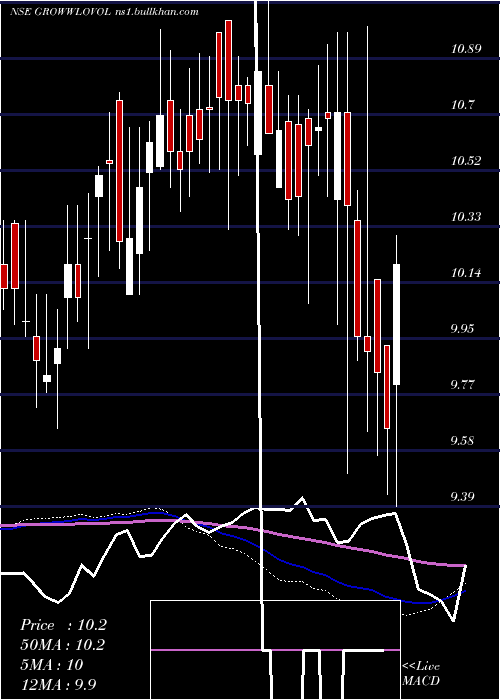Click the 50MA : 10.2 readout

click(x=63, y=645)
